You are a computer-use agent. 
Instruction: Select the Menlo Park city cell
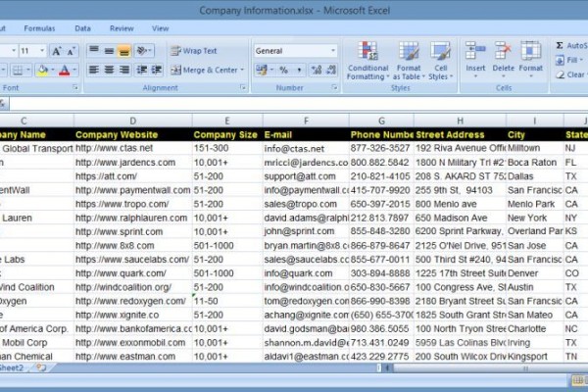click(x=535, y=204)
